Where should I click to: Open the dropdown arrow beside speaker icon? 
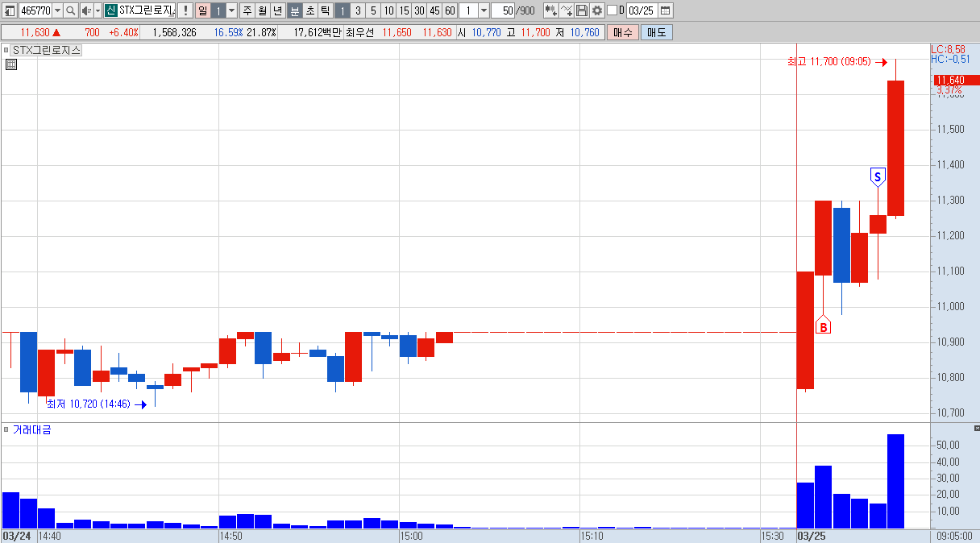[x=98, y=10]
